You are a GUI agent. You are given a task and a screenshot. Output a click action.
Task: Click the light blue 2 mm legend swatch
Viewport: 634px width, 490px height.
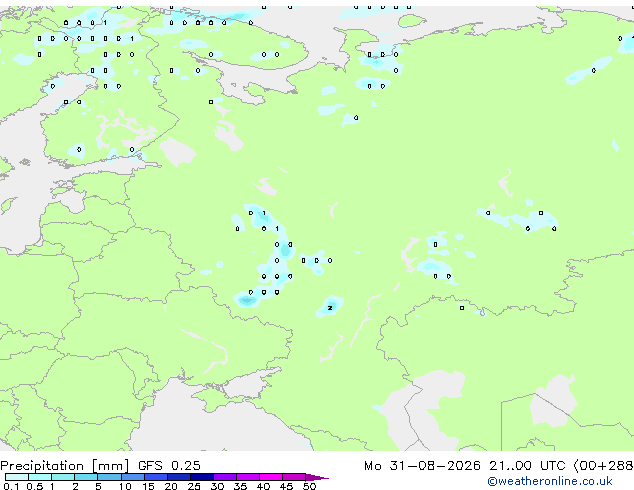pos(86,477)
